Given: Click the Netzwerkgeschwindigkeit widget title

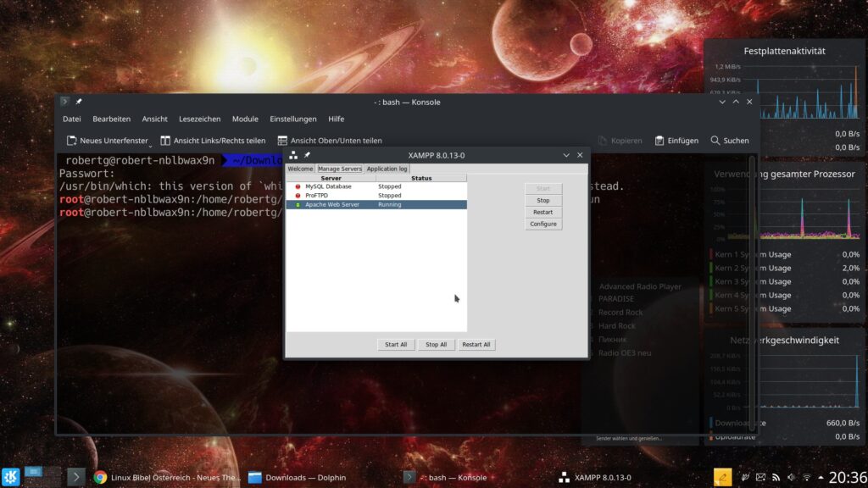Looking at the screenshot, I should click(784, 341).
